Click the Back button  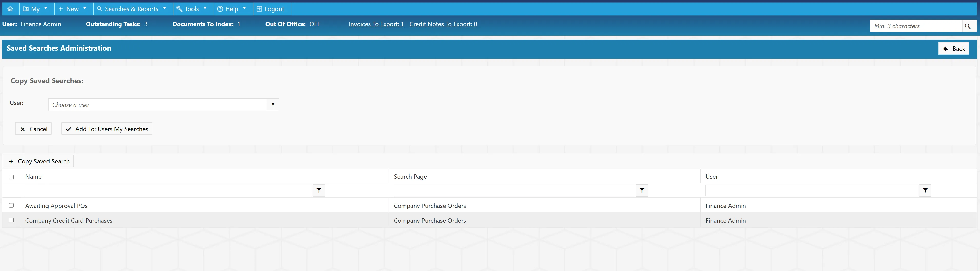pos(953,49)
